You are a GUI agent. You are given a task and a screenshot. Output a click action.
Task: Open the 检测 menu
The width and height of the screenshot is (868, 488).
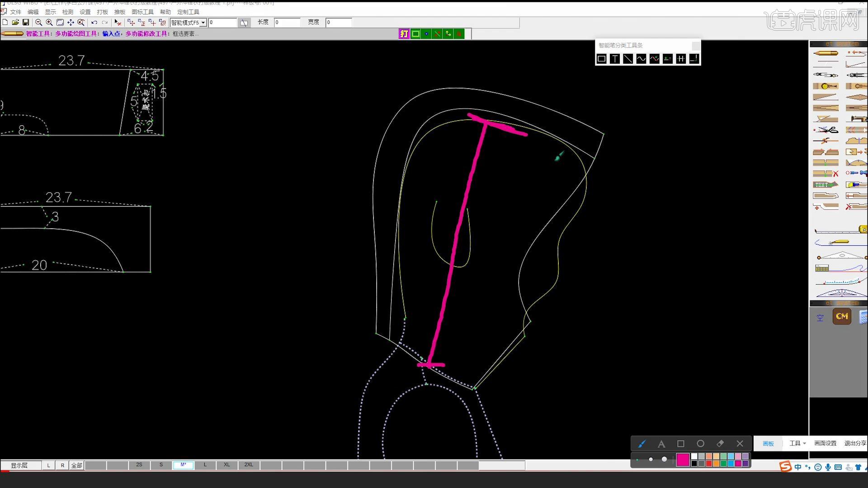point(67,12)
